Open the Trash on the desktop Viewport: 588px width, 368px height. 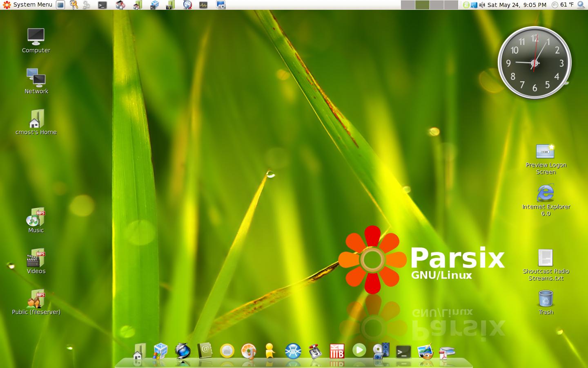(546, 303)
